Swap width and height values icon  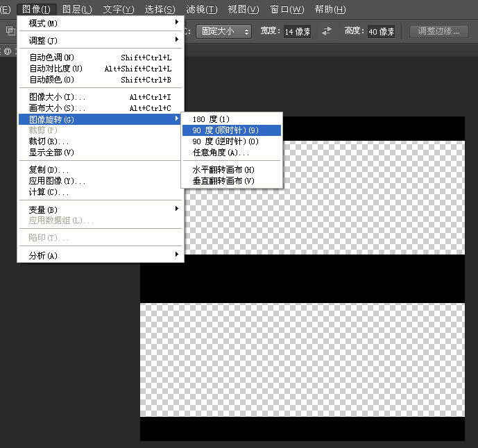(x=327, y=31)
